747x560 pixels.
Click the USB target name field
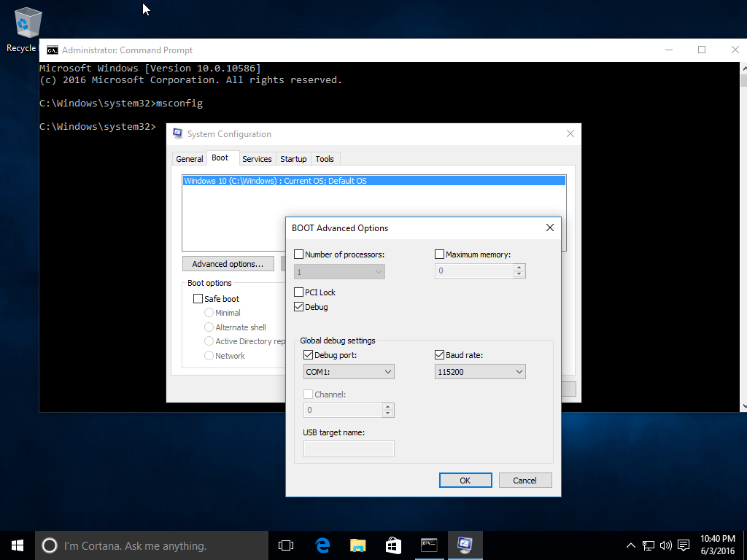pyautogui.click(x=349, y=448)
